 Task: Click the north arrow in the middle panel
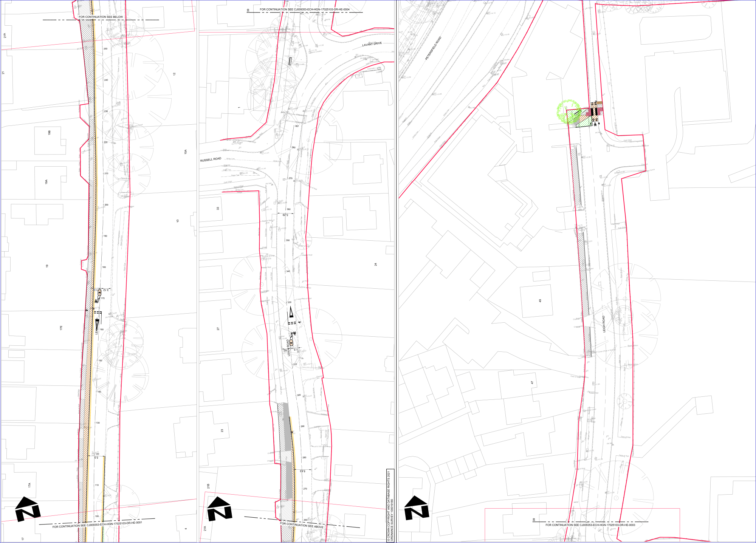tap(220, 509)
